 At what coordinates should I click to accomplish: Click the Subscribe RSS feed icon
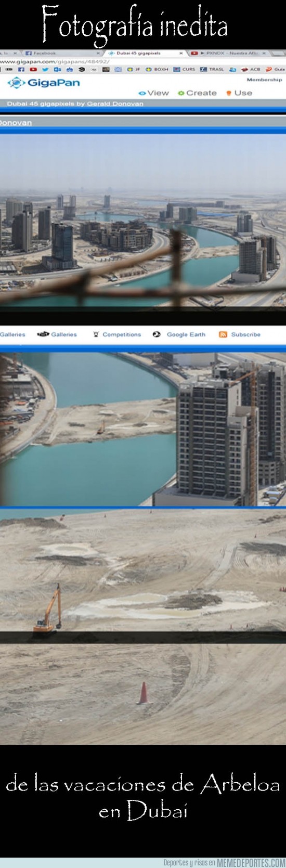223,334
